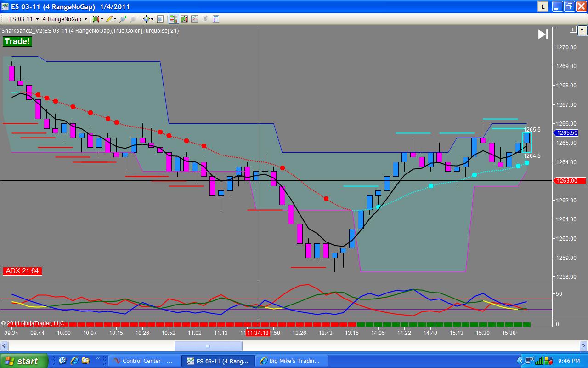Viewport: 588px width, 368px height.
Task: Open the chart Properties icon
Action: 216,19
